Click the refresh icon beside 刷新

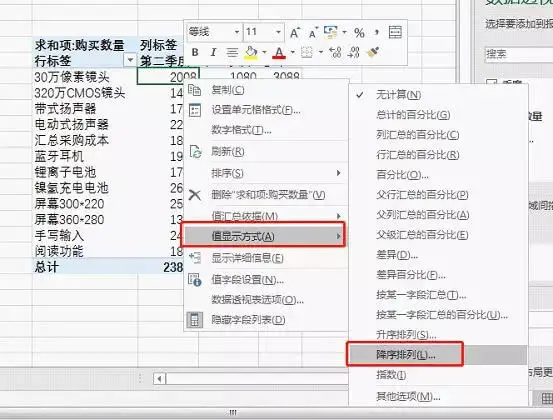tap(195, 152)
